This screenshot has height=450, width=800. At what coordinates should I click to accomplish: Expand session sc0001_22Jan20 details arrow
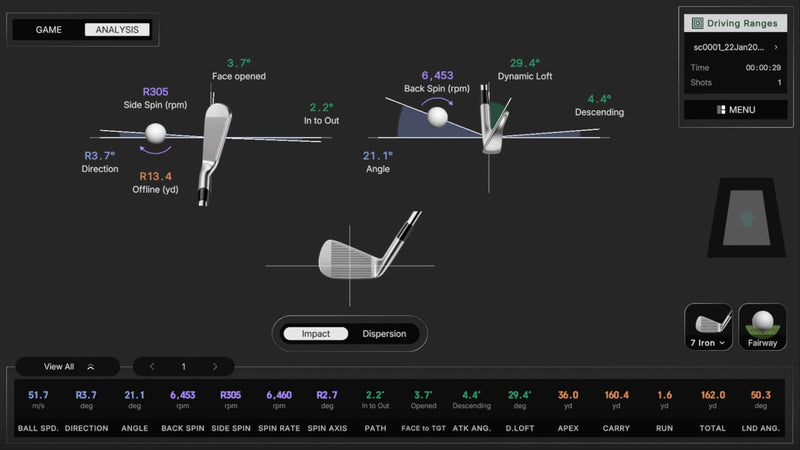[776, 47]
